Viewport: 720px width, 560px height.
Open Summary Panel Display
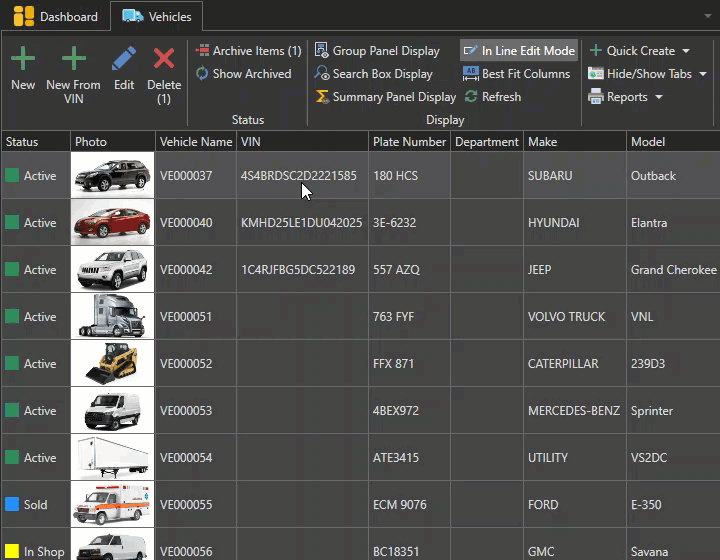(x=385, y=97)
